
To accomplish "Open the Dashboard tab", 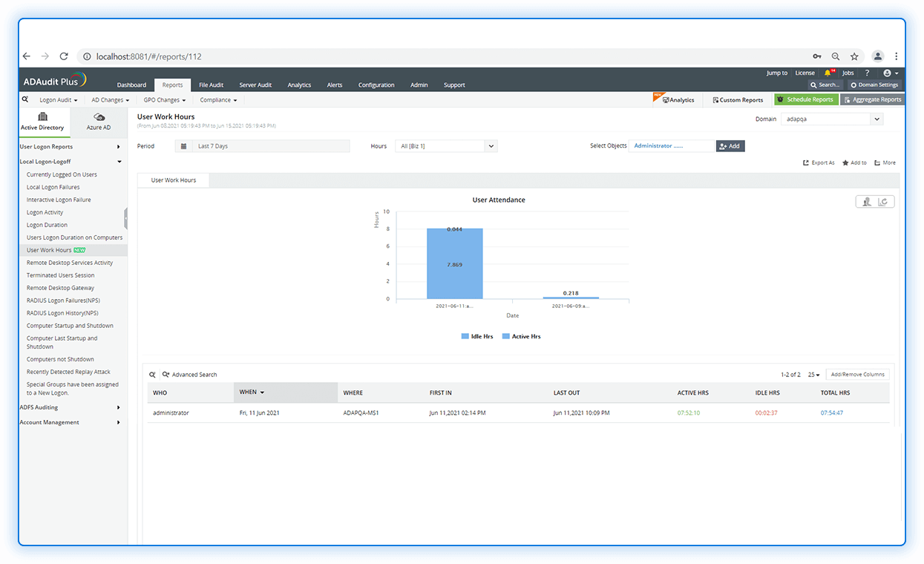I will pyautogui.click(x=131, y=85).
